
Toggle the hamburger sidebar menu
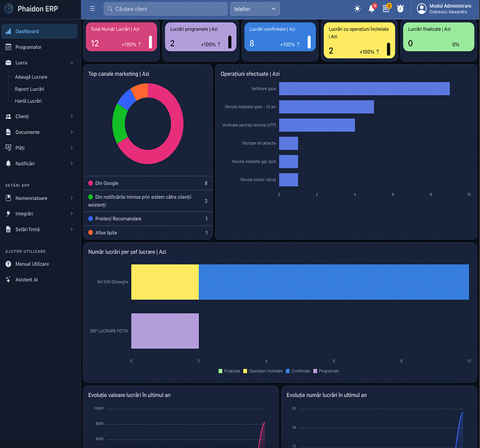click(92, 9)
